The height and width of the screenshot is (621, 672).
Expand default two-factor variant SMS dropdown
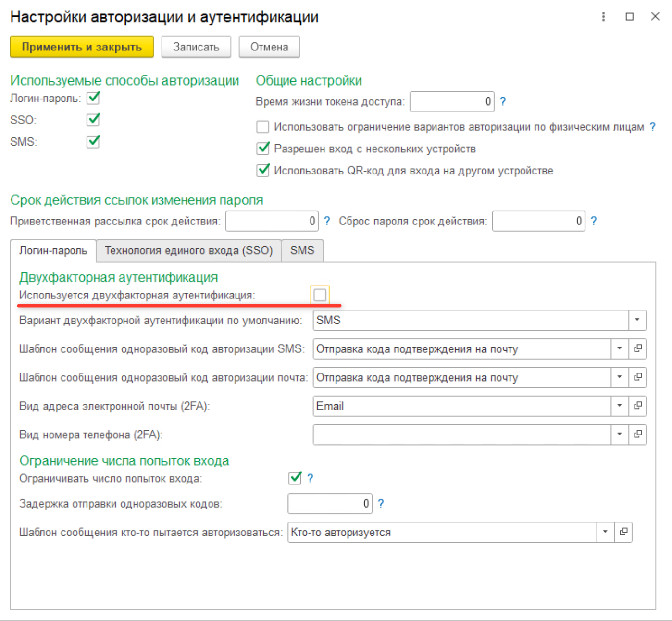[637, 320]
